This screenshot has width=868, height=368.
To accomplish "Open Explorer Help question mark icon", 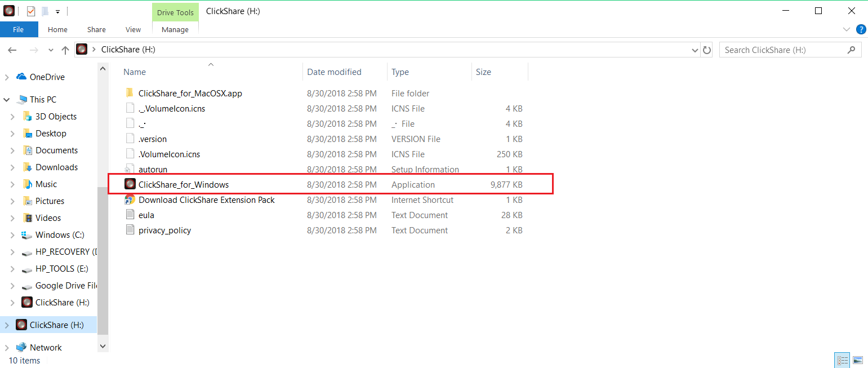I will [861, 29].
